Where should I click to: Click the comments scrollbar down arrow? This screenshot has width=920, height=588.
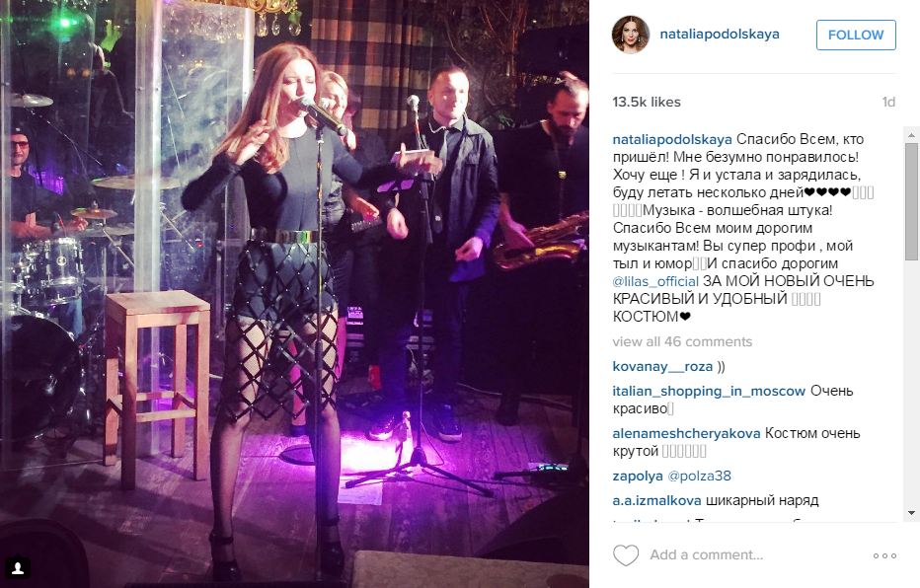coord(911,513)
